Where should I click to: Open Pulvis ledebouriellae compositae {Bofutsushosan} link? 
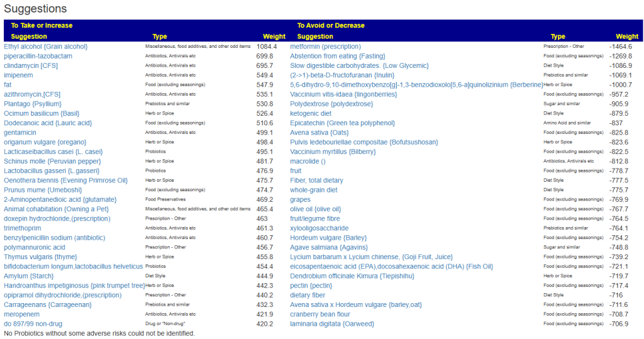[x=364, y=142]
